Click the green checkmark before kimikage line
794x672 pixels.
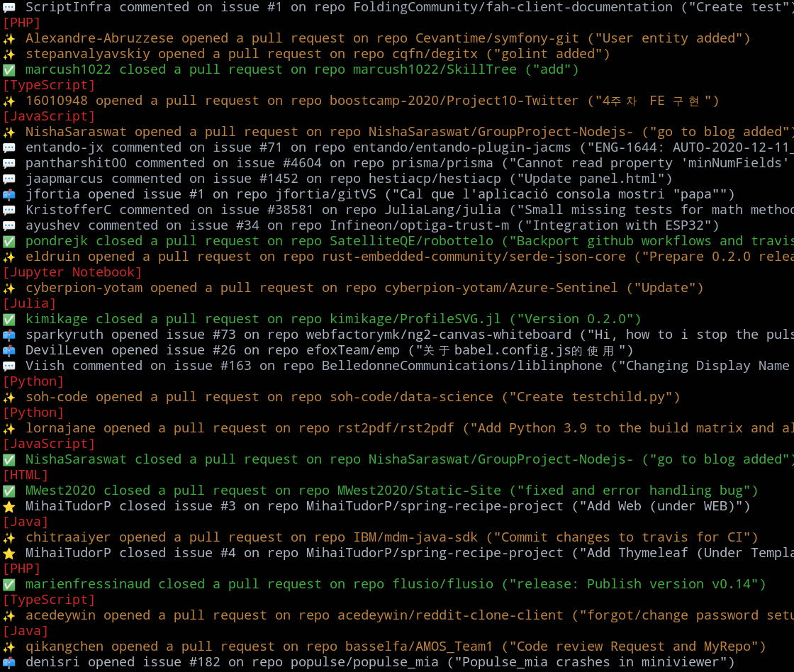[x=9, y=320]
